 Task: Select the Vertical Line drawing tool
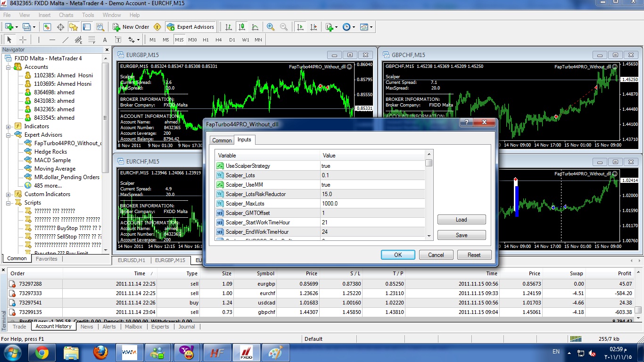(x=39, y=40)
